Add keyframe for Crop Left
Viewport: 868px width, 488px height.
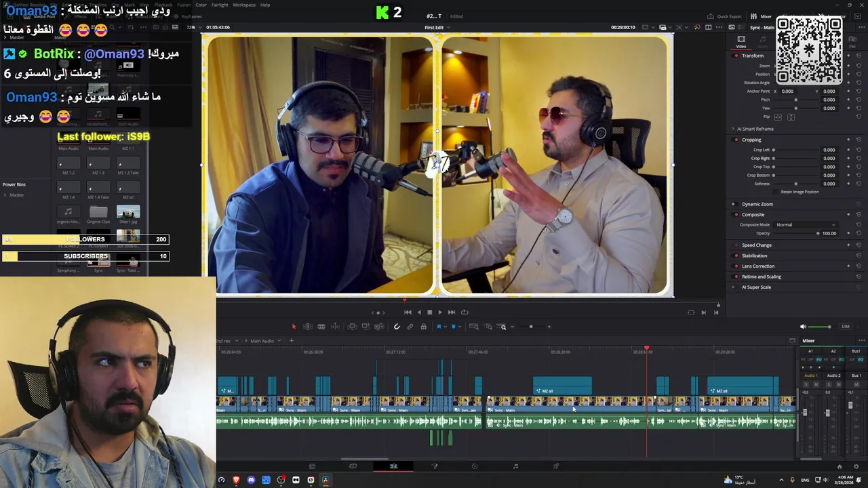click(848, 150)
